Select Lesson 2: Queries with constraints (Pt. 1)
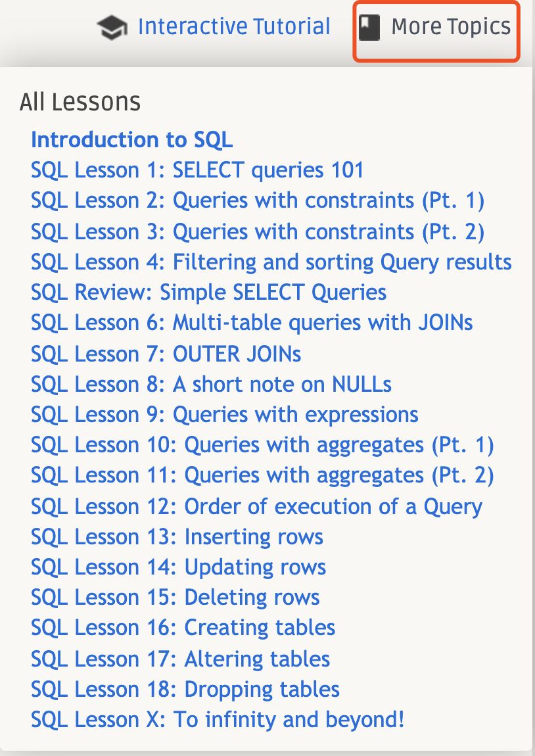Screen dimensions: 535x756 [258, 201]
